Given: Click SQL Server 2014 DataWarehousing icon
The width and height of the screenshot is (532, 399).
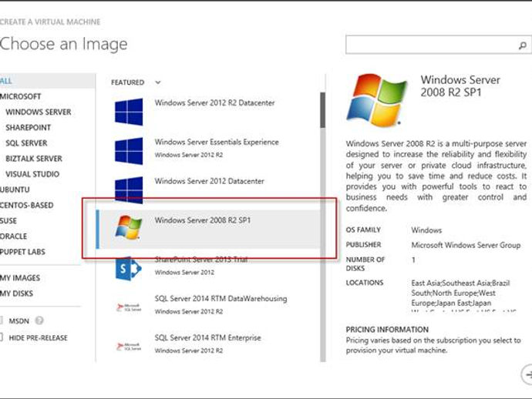Looking at the screenshot, I should click(x=129, y=307).
